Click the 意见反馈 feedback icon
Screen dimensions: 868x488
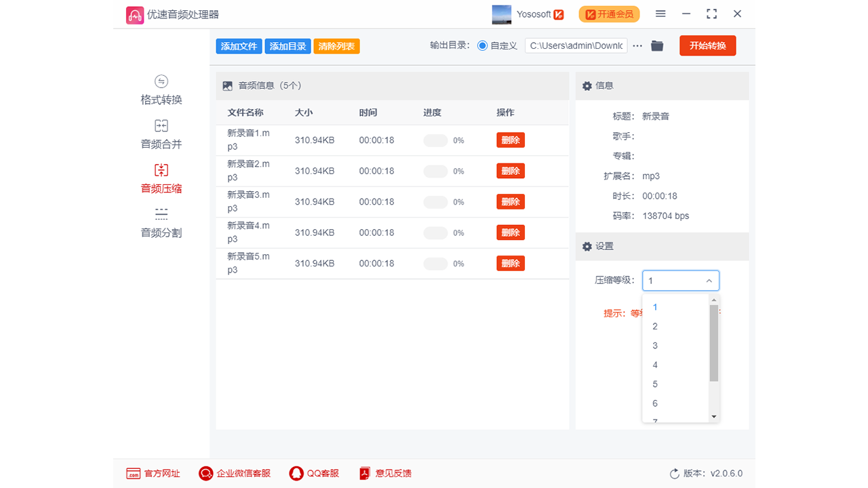(x=366, y=473)
